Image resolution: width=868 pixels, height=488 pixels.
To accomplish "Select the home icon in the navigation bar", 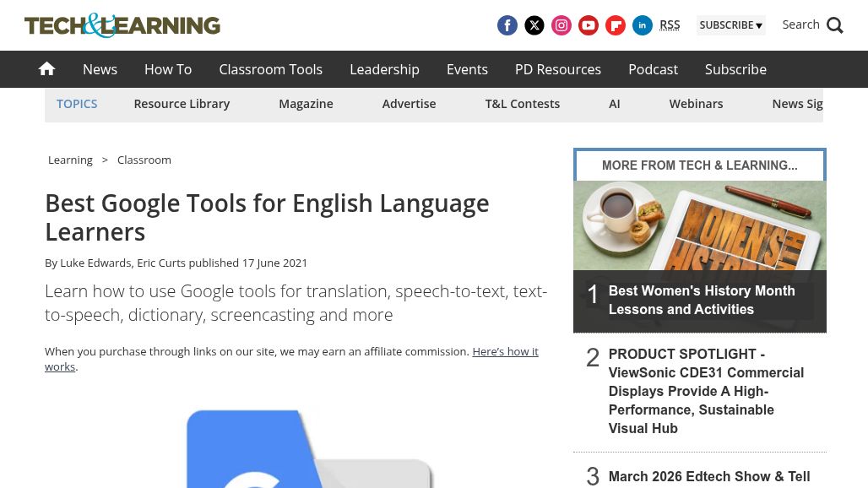I will pyautogui.click(x=46, y=68).
